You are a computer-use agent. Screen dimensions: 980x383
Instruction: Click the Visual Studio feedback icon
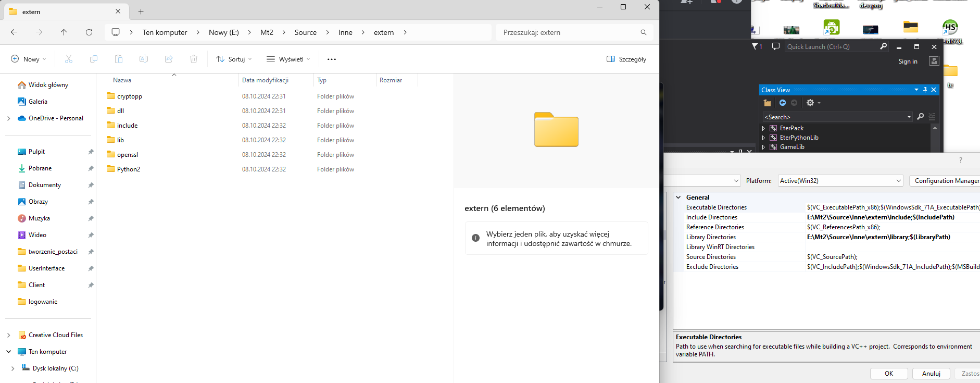[x=775, y=47]
